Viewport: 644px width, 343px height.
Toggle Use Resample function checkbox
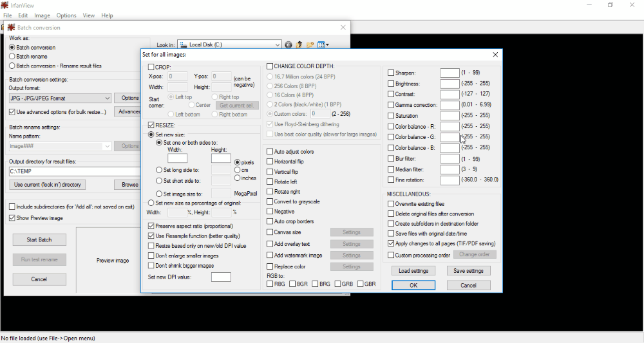point(151,236)
